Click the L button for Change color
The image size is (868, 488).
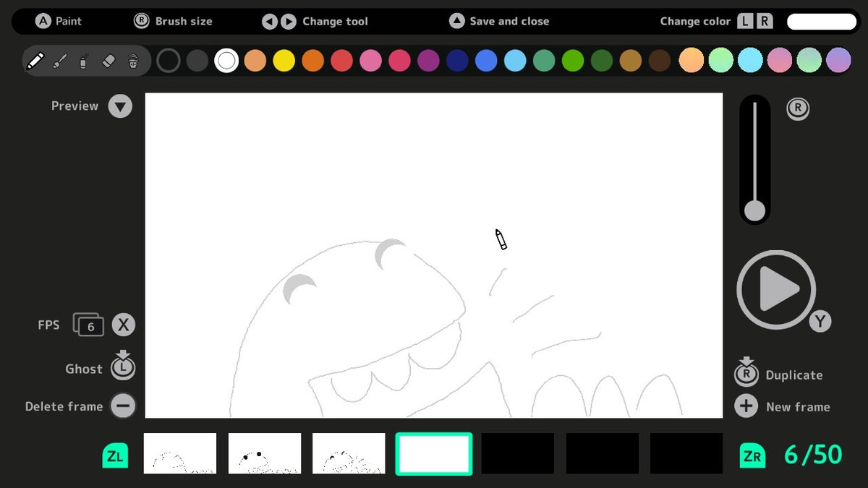click(745, 21)
